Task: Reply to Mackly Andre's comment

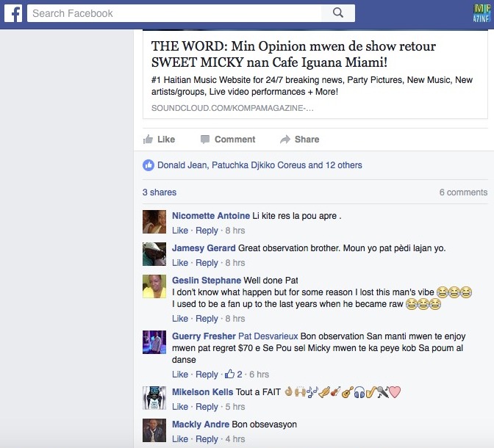Action: 207,439
